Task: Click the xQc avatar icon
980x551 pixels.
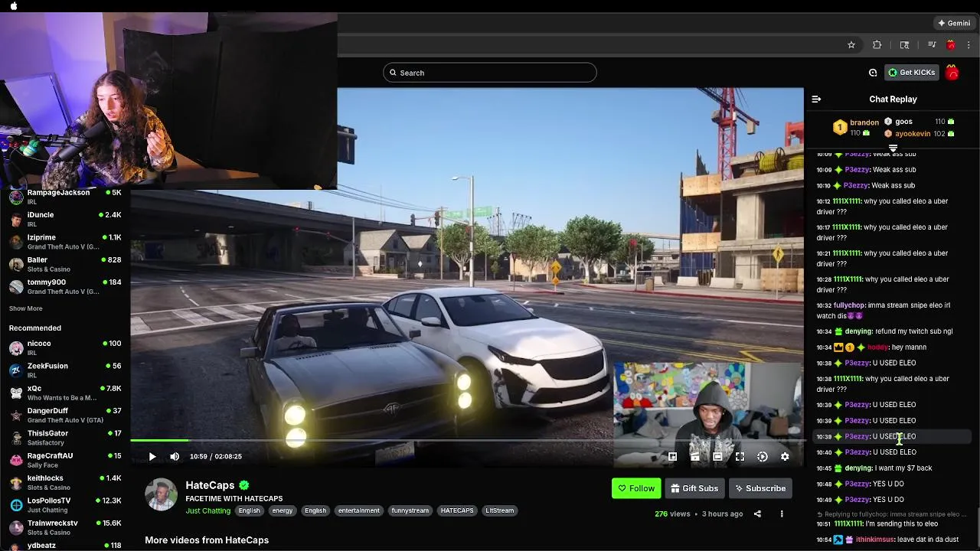Action: 16,393
